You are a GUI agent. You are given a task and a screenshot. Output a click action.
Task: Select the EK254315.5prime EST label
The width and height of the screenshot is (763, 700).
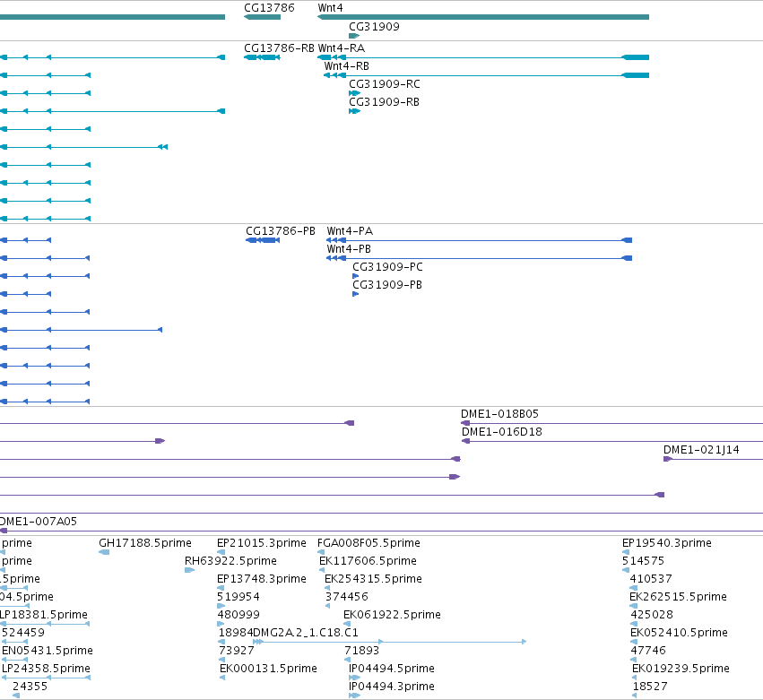373,578
